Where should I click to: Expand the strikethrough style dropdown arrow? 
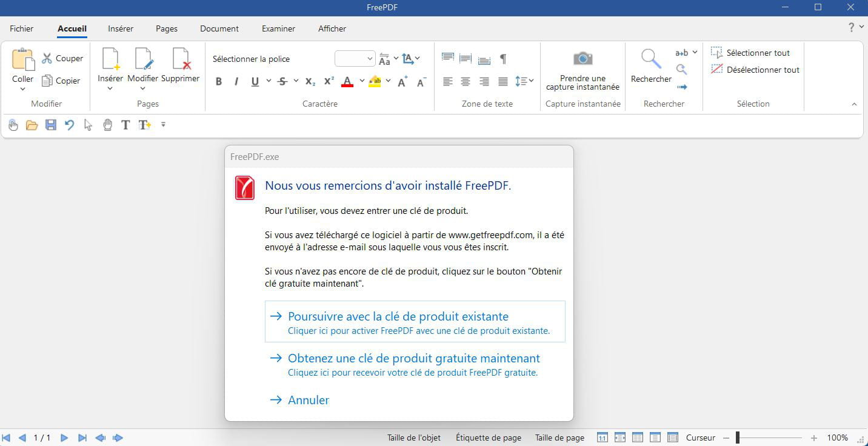point(296,81)
